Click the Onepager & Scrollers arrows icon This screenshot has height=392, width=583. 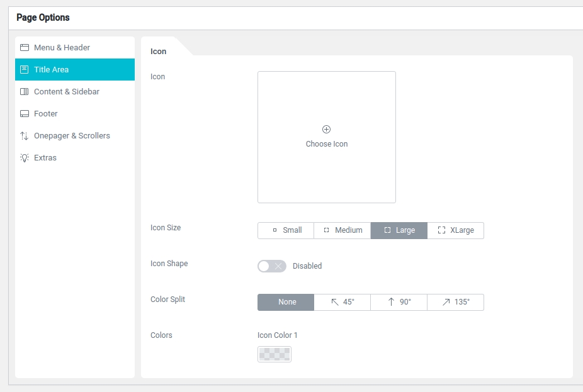tap(25, 136)
